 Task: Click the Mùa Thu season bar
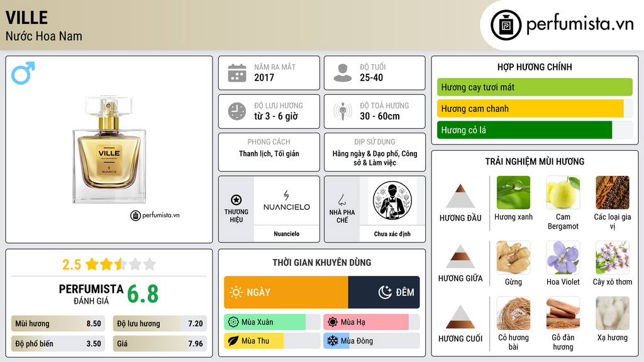coord(272,341)
